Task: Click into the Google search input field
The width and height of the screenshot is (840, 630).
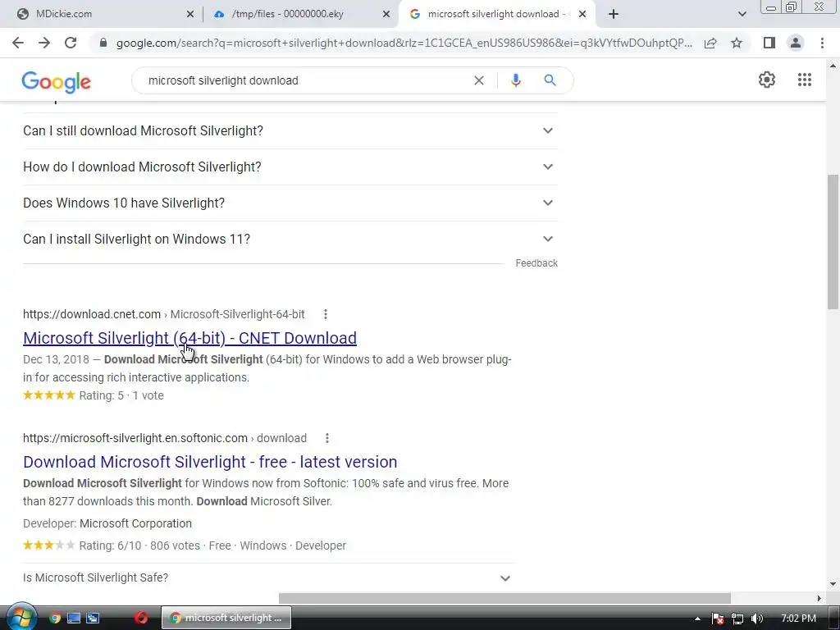Action: (305, 80)
